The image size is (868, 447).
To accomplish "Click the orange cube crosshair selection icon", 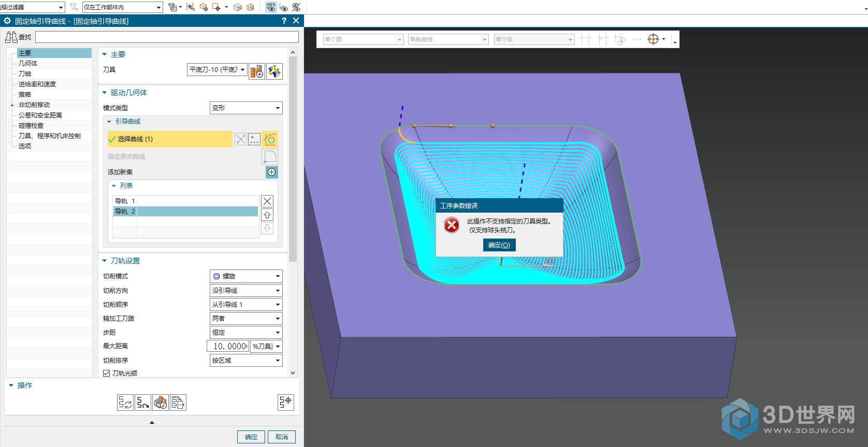I will point(204,7).
